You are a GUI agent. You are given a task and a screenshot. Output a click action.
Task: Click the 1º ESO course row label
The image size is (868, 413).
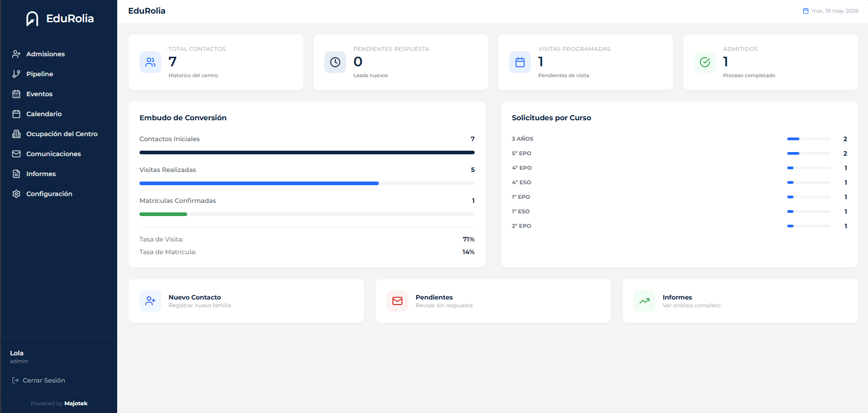[521, 211]
